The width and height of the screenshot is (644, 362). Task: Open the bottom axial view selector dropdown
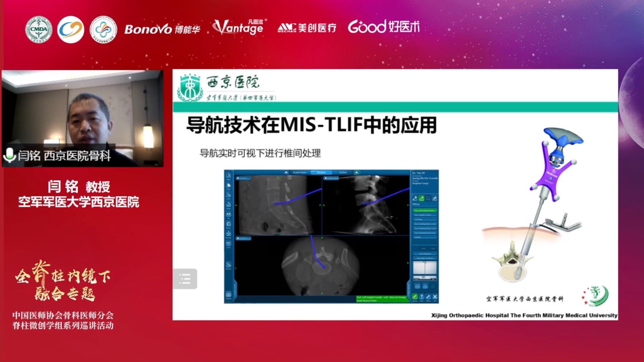(x=243, y=238)
